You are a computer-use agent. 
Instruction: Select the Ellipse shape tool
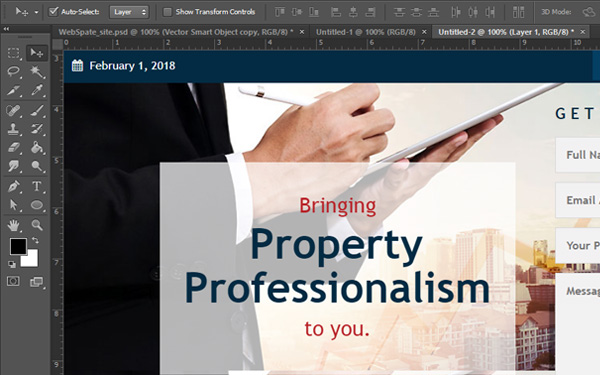[37, 205]
